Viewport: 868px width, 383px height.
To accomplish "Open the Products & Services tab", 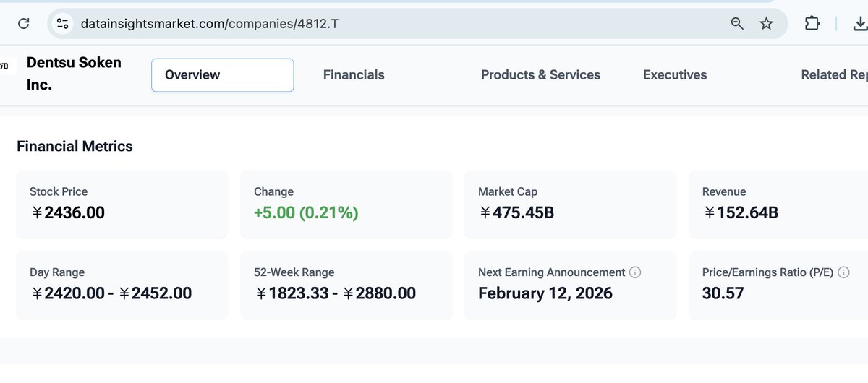I will pyautogui.click(x=540, y=75).
